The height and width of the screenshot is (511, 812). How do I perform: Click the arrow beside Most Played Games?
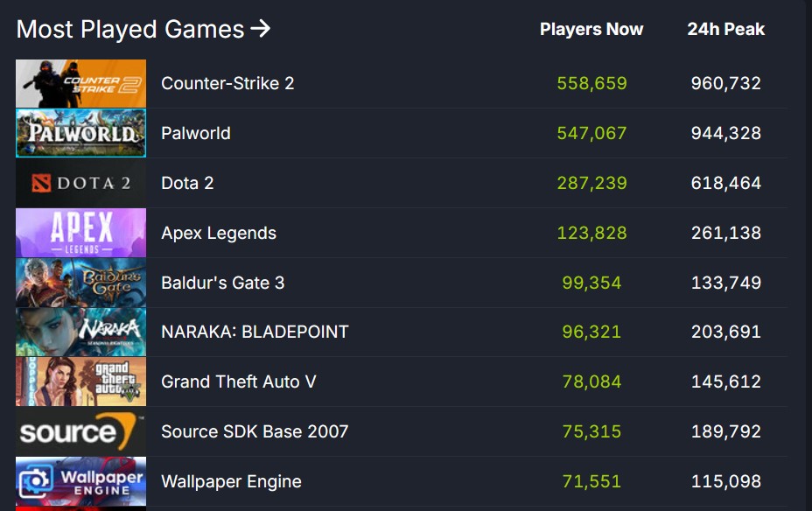point(260,29)
